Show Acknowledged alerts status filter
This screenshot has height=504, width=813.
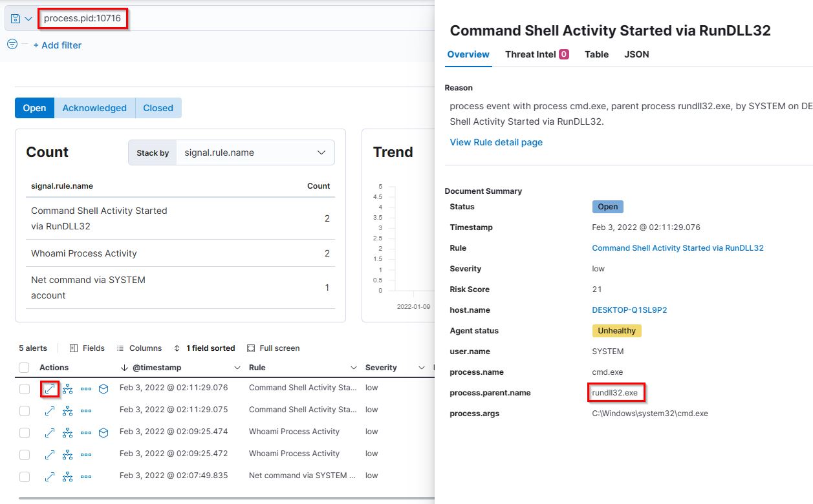[x=94, y=108]
